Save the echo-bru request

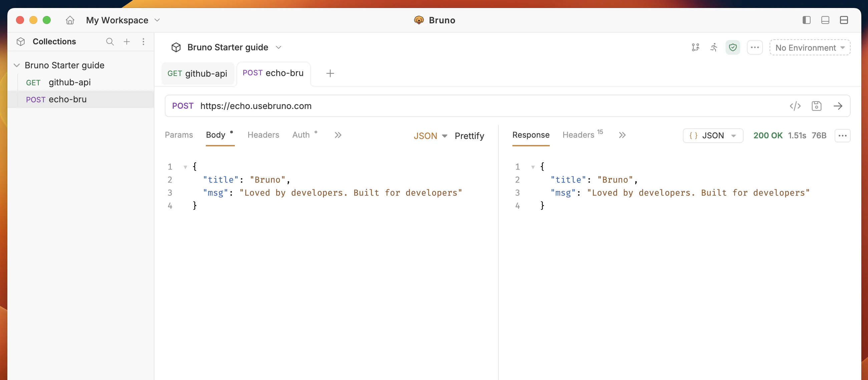(816, 106)
